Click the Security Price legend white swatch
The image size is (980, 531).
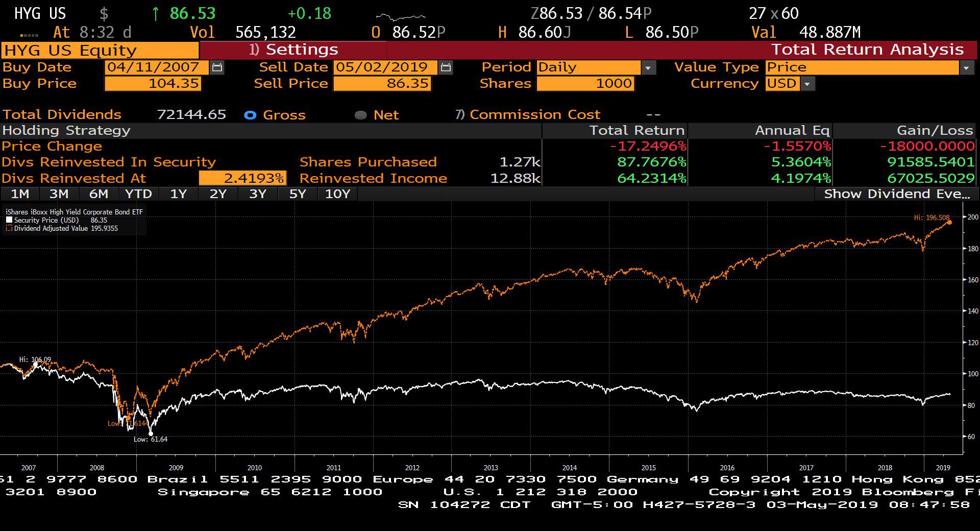point(9,220)
